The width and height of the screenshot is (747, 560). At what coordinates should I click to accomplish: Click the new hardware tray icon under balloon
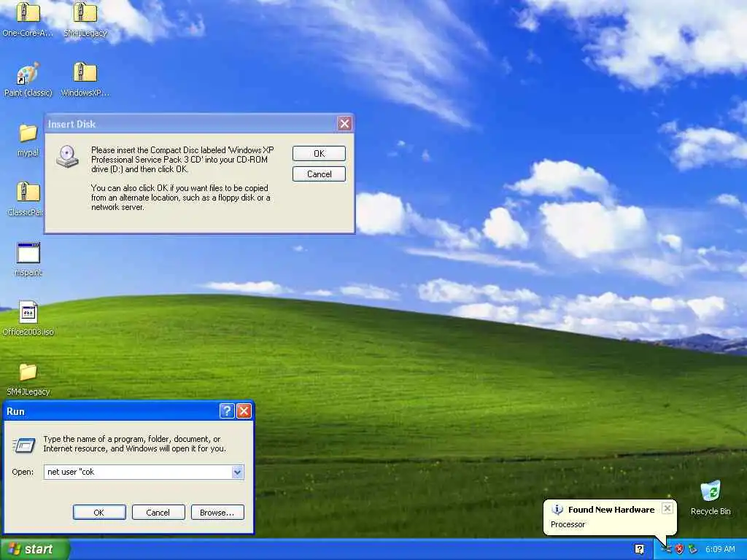(667, 549)
